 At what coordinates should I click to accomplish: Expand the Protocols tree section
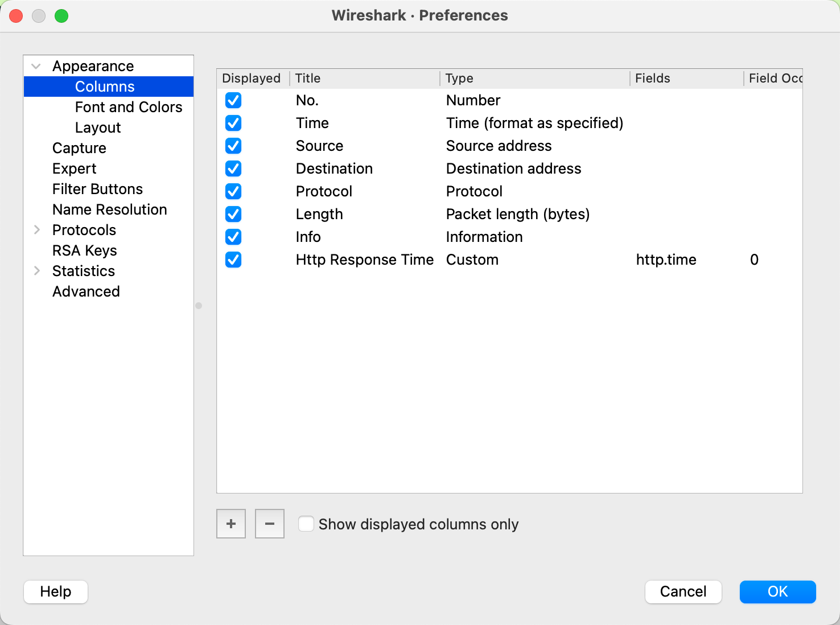(37, 229)
